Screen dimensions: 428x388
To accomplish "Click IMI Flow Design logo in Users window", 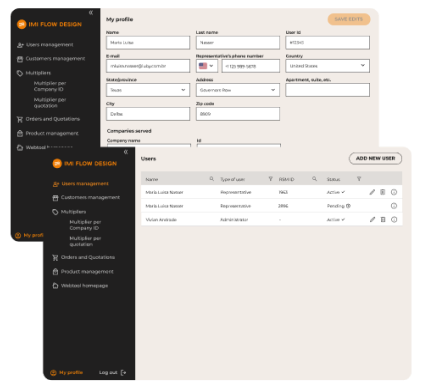I will [x=85, y=163].
